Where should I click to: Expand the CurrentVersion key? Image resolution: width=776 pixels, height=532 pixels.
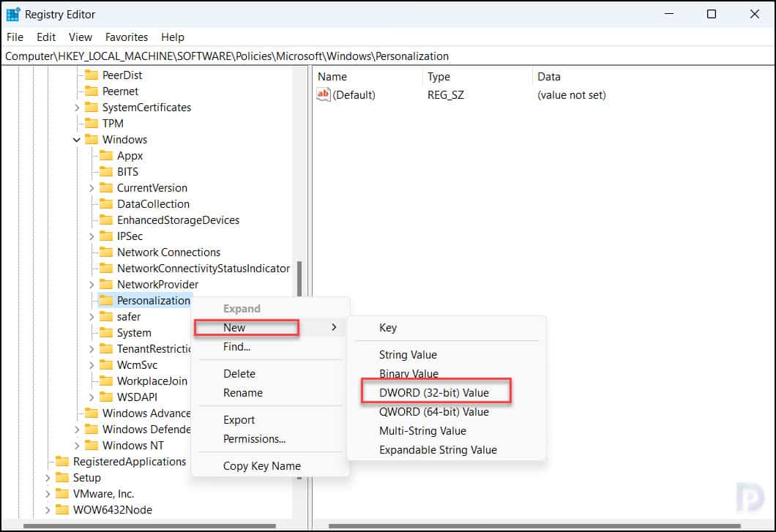click(x=92, y=188)
